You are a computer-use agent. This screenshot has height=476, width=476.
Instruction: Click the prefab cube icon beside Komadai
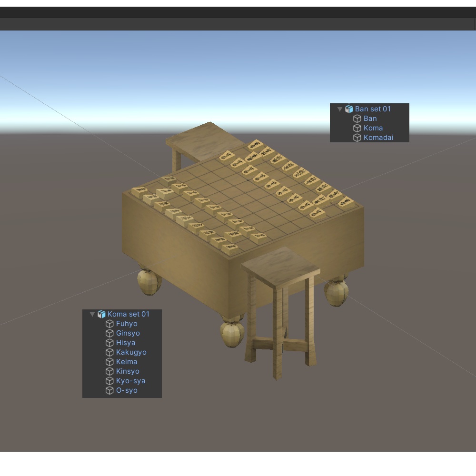357,138
